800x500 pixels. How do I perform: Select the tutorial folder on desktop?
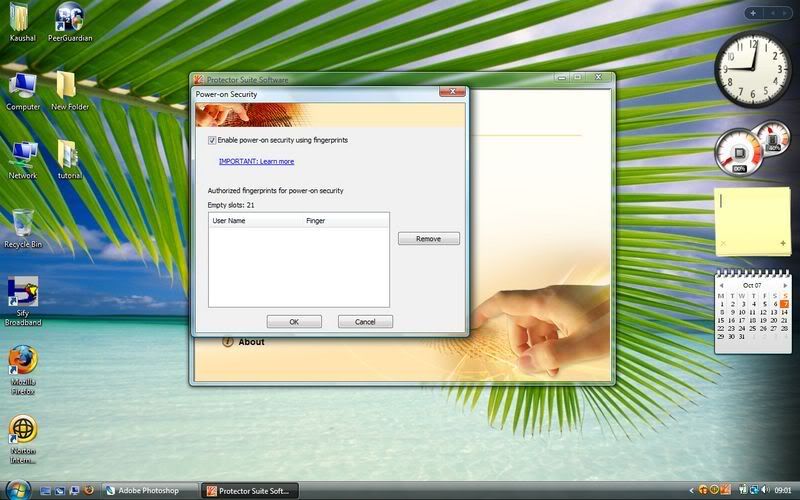point(69,160)
